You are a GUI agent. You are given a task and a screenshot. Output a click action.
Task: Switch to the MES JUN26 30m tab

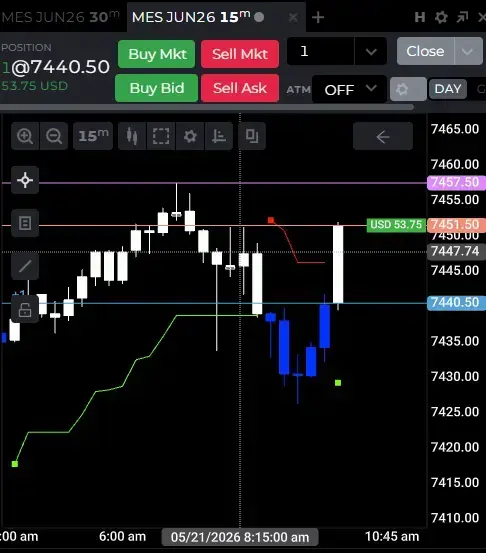coord(61,17)
